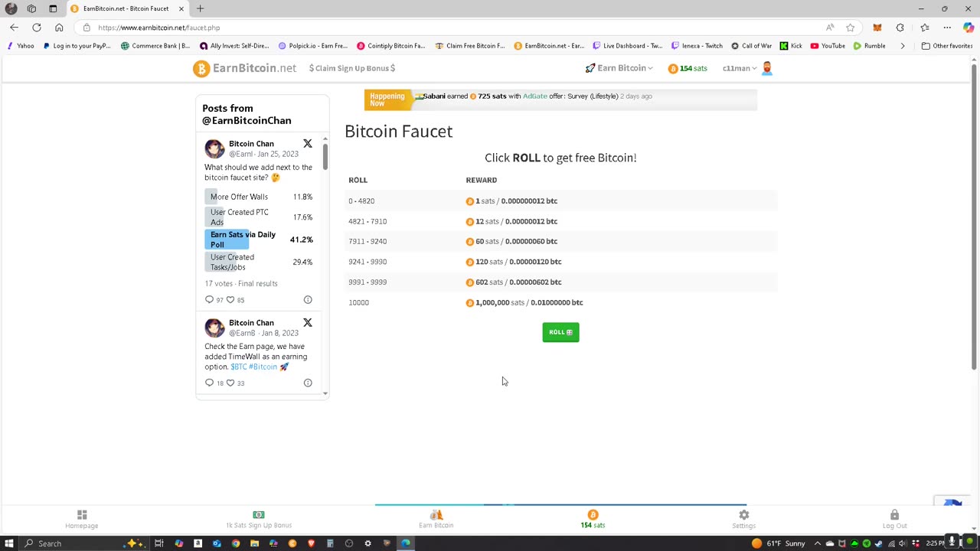Screen dimensions: 980x551
Task: Expand the Earn Bitcoin dropdown menu
Action: 619,68
